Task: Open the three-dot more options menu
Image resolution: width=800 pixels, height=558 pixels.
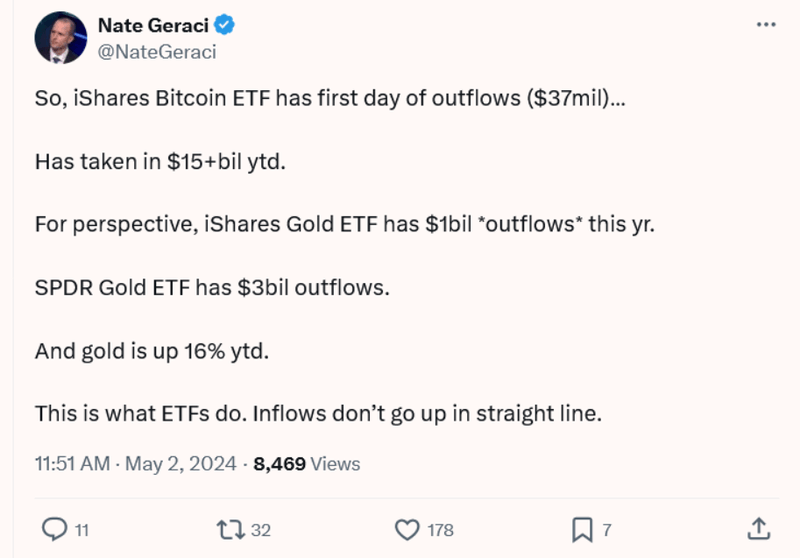Action: tap(766, 22)
